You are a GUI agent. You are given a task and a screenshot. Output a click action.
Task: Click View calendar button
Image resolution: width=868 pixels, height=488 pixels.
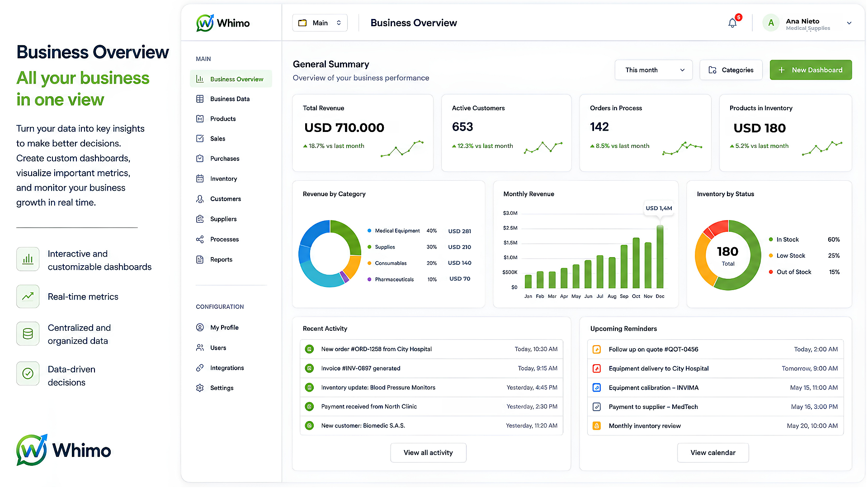713,453
